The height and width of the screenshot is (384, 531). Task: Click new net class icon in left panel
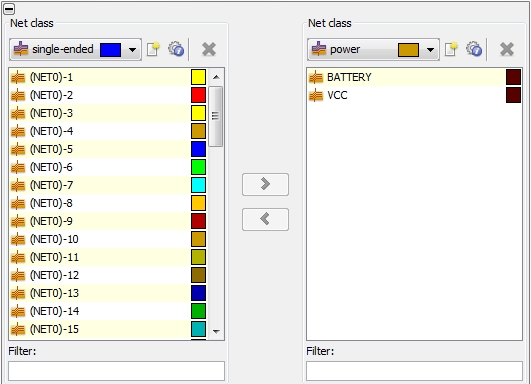pos(153,49)
